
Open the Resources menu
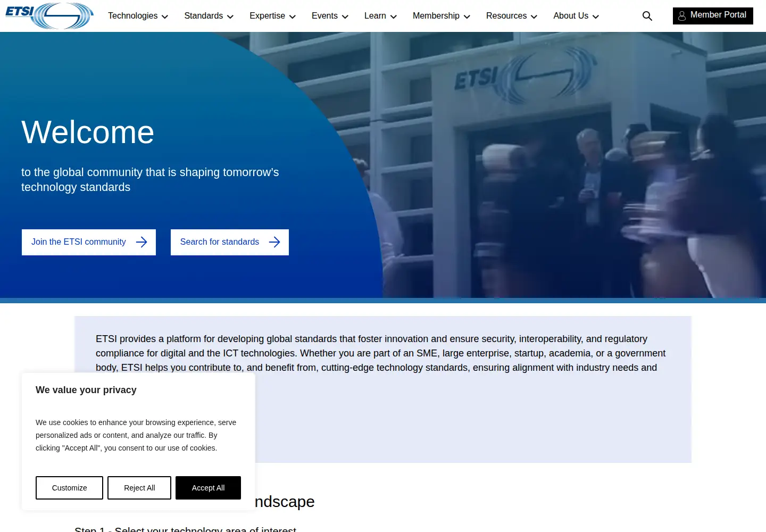512,16
